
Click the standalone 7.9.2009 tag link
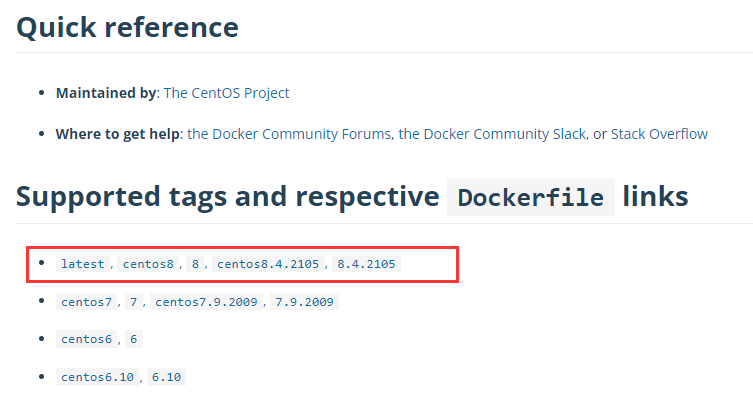[304, 302]
